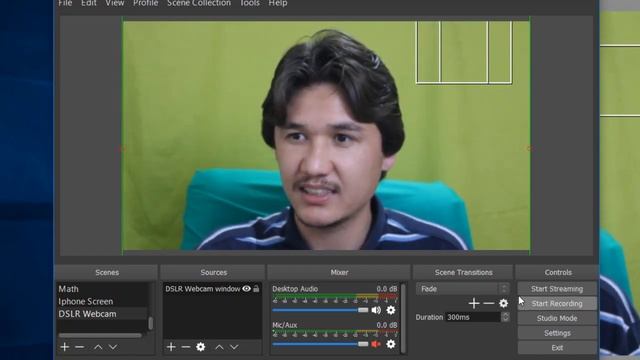Click Start Recording button
The height and width of the screenshot is (360, 640).
point(557,304)
